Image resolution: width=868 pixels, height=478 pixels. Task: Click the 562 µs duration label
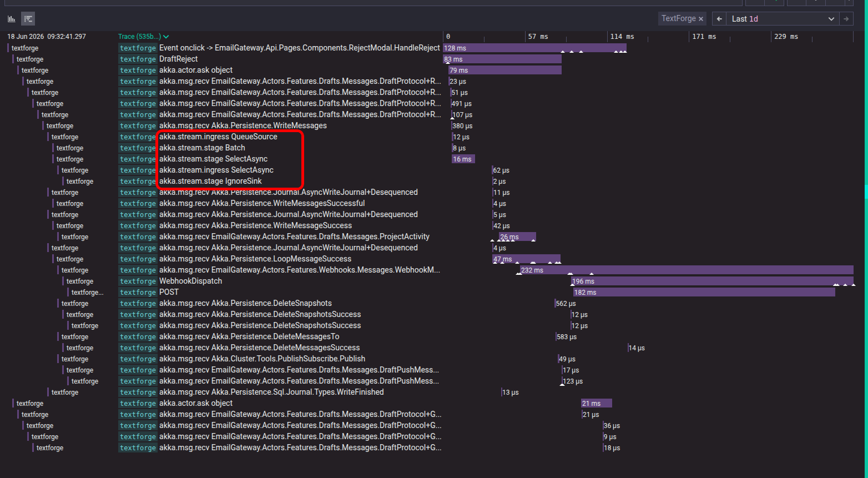tap(566, 304)
